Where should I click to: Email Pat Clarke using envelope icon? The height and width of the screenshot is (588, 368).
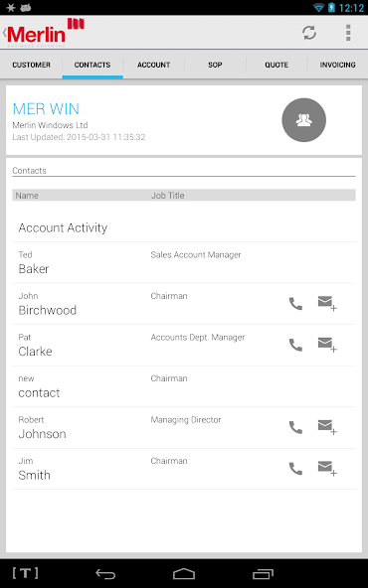click(x=327, y=345)
